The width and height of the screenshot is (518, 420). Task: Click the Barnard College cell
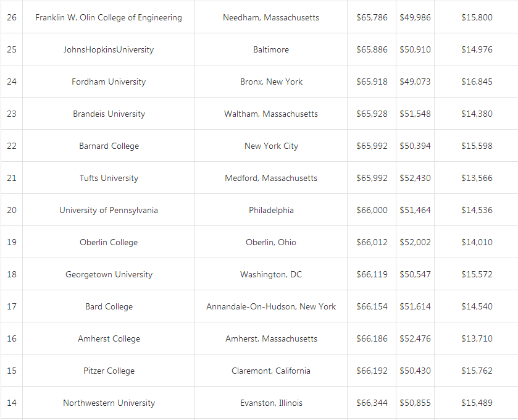109,146
